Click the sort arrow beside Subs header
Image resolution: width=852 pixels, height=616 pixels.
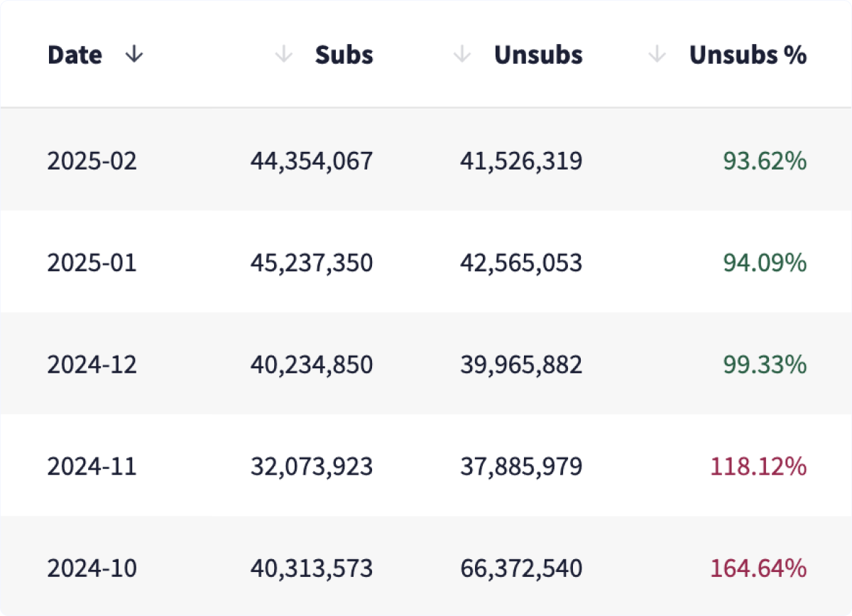284,55
